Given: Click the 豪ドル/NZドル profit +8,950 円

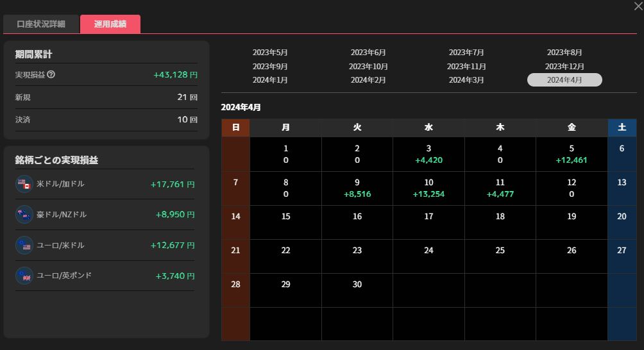Looking at the screenshot, I should [175, 215].
